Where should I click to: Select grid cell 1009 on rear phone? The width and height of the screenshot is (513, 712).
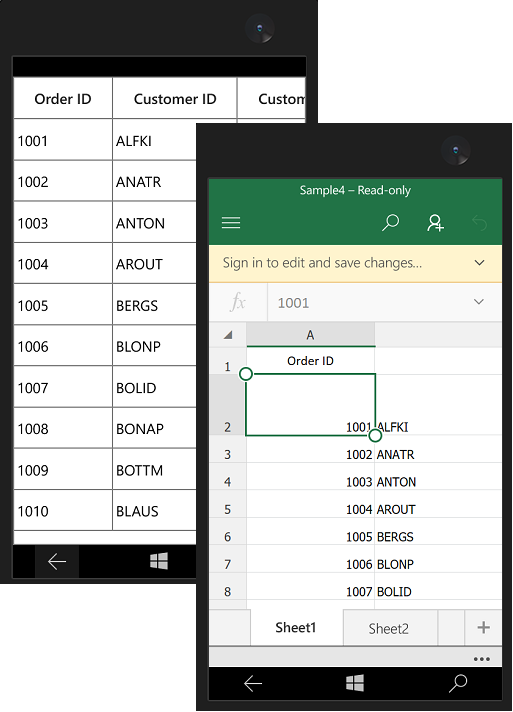coord(63,470)
